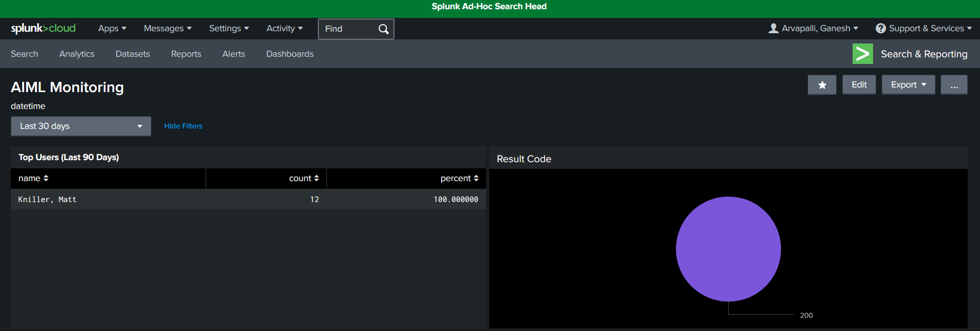Sort the table by name column arrows
This screenshot has height=331, width=980.
46,178
